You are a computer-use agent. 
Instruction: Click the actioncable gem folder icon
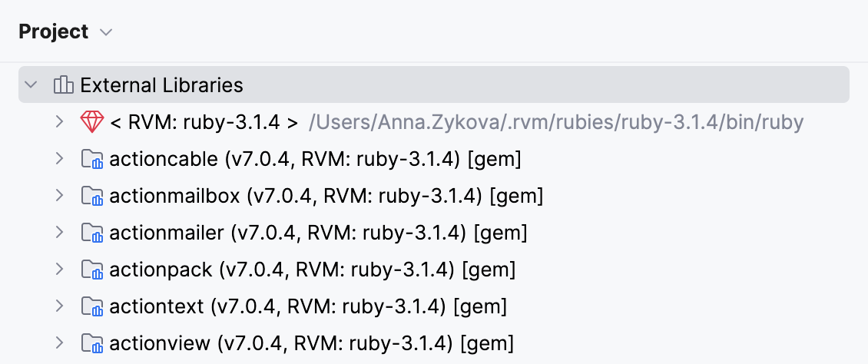coord(92,159)
